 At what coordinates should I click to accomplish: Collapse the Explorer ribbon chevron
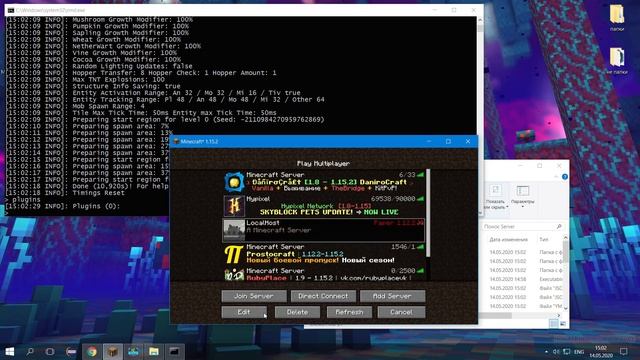pyautogui.click(x=556, y=177)
